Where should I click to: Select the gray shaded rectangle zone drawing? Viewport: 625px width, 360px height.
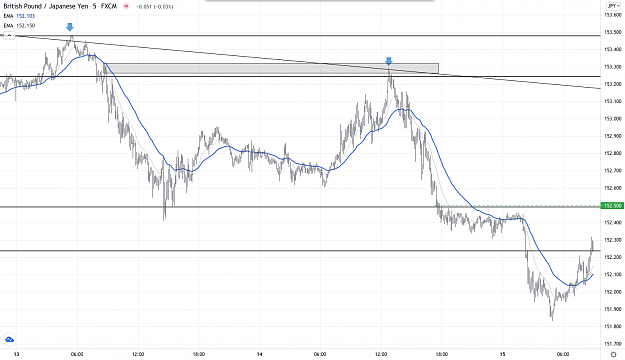click(x=272, y=69)
